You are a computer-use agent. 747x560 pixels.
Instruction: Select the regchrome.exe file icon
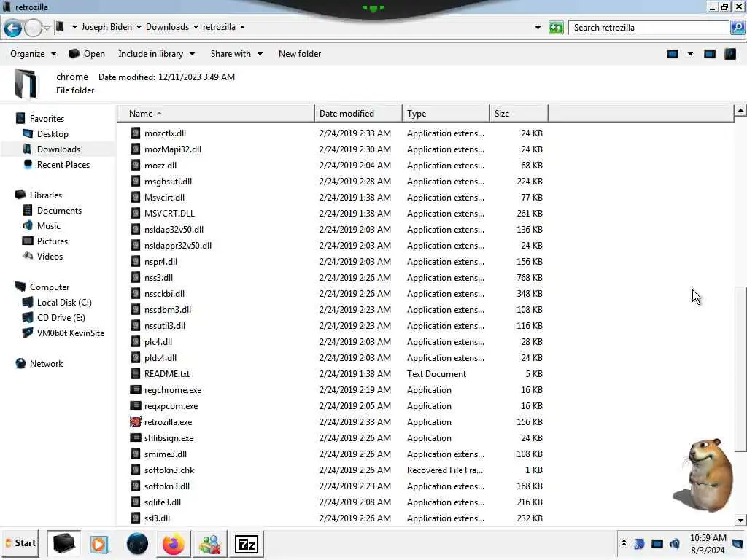pyautogui.click(x=135, y=390)
